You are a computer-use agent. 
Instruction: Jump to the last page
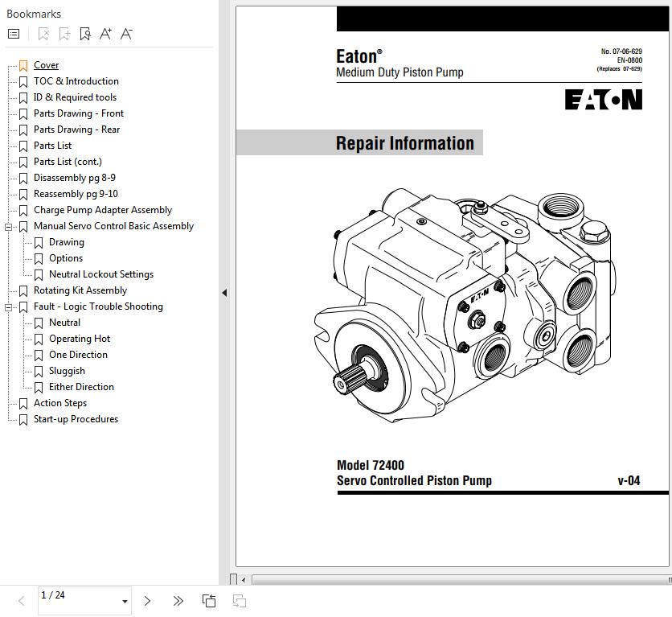pyautogui.click(x=178, y=601)
